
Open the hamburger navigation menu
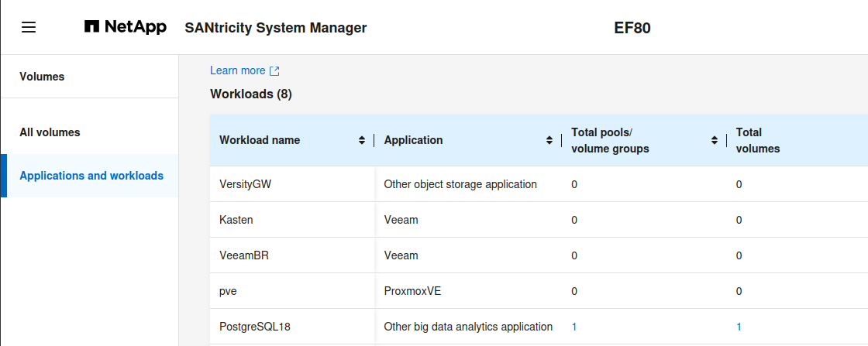(x=29, y=27)
